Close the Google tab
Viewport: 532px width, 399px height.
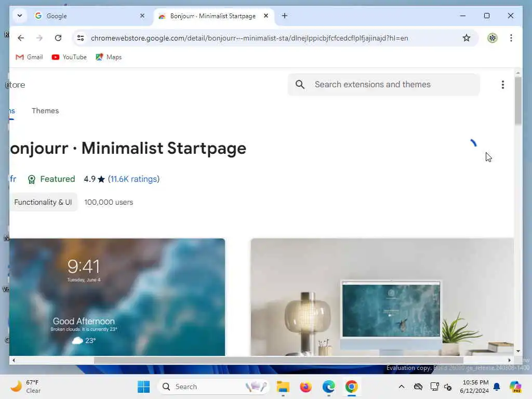(x=142, y=16)
